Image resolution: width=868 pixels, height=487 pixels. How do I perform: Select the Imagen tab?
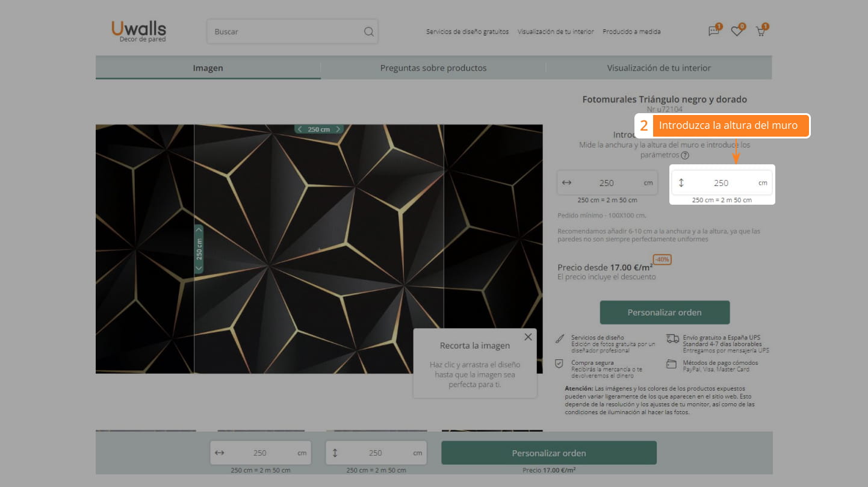coord(208,68)
